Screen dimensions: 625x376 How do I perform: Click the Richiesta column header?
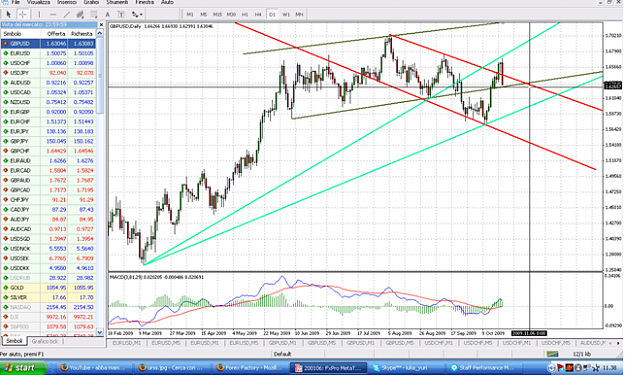tap(82, 34)
